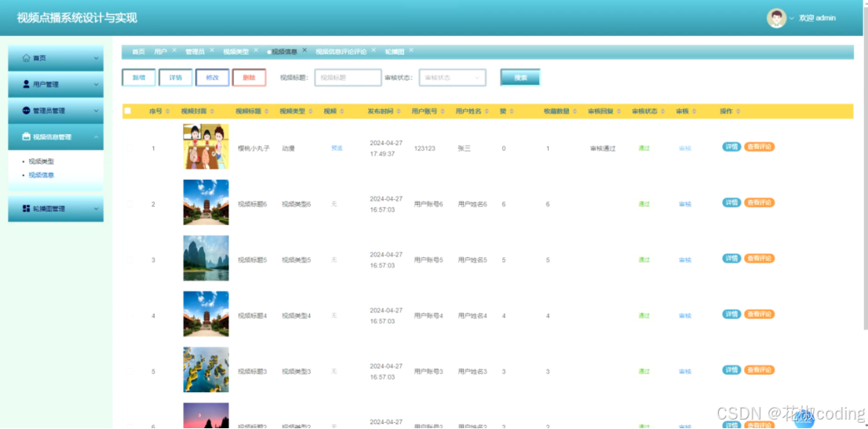Click the admin avatar picture
Image resolution: width=868 pixels, height=429 pixels.
click(x=776, y=18)
